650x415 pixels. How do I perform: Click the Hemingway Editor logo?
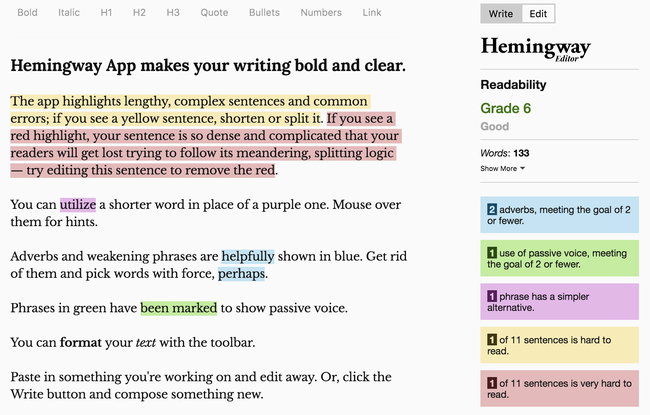click(536, 49)
